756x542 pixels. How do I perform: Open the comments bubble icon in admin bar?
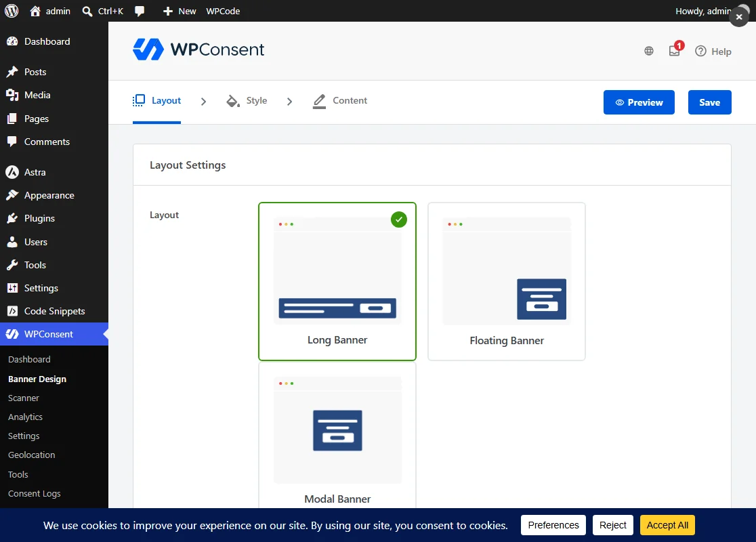point(140,11)
